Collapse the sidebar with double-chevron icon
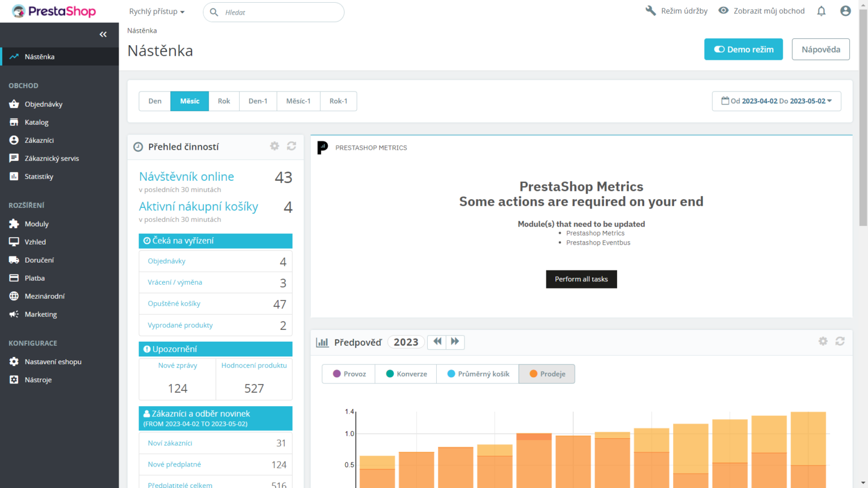The height and width of the screenshot is (488, 868). pos(103,34)
